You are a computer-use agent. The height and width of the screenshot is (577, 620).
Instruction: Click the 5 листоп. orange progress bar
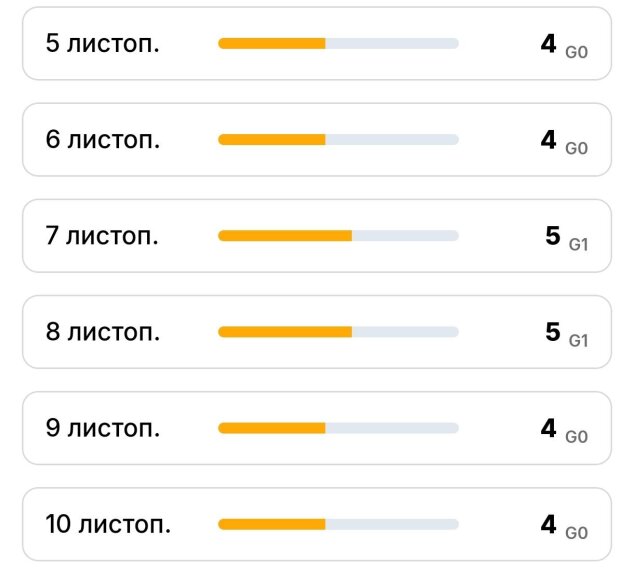tap(338, 43)
